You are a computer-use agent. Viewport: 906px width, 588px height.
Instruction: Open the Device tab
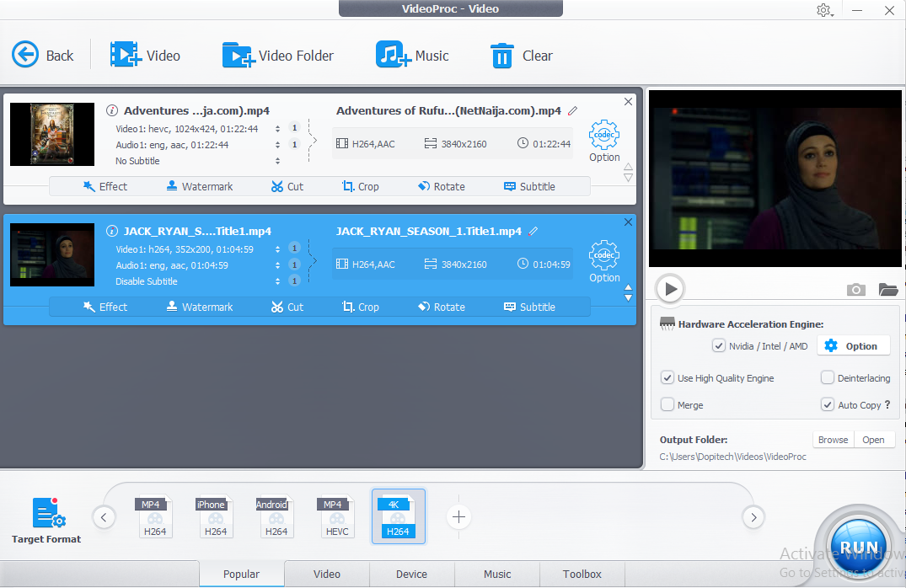click(x=411, y=574)
